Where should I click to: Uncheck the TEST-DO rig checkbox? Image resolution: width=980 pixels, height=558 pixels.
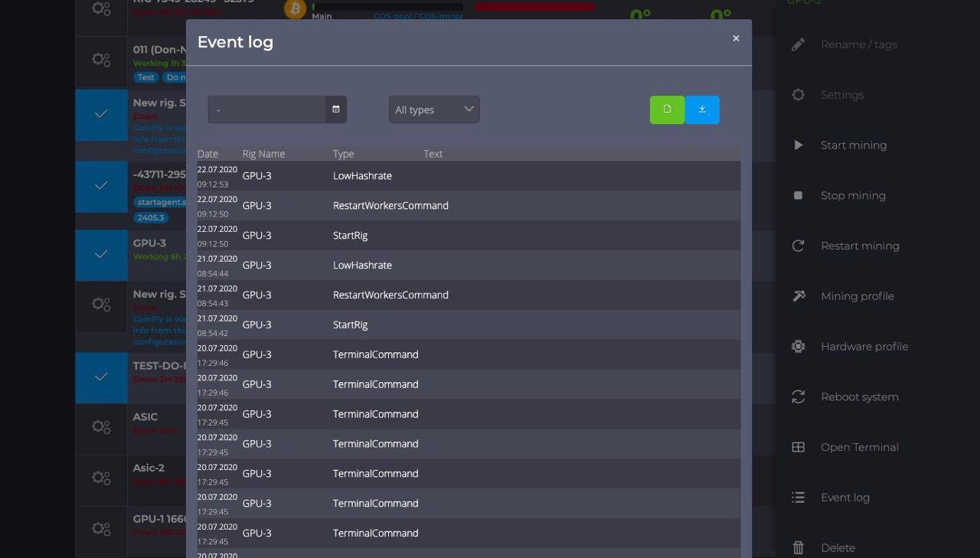101,377
